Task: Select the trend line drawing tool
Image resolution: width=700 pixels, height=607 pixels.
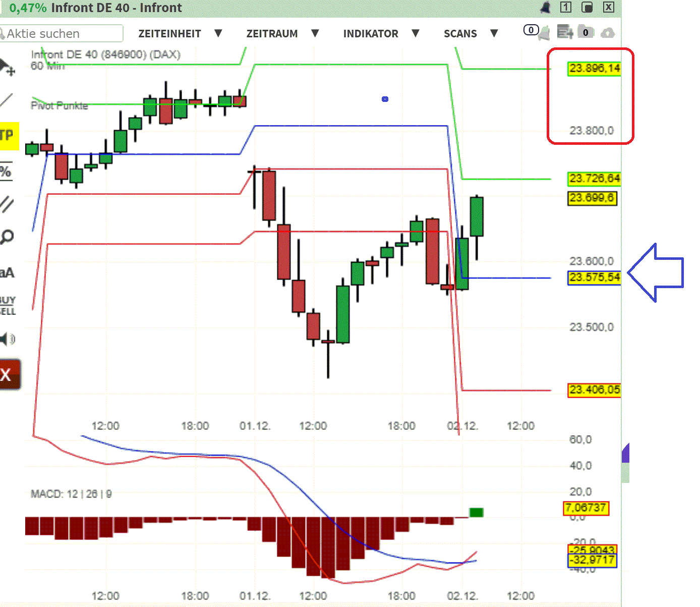Action: [6, 100]
